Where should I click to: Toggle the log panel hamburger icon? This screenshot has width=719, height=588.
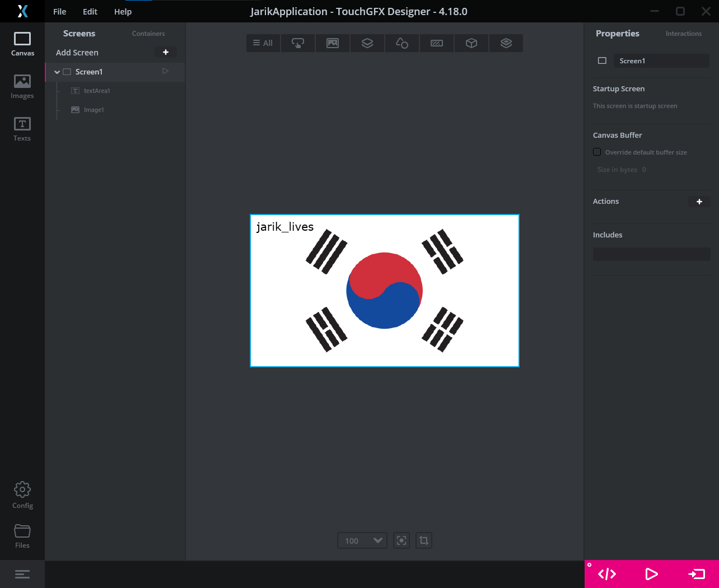click(x=22, y=574)
